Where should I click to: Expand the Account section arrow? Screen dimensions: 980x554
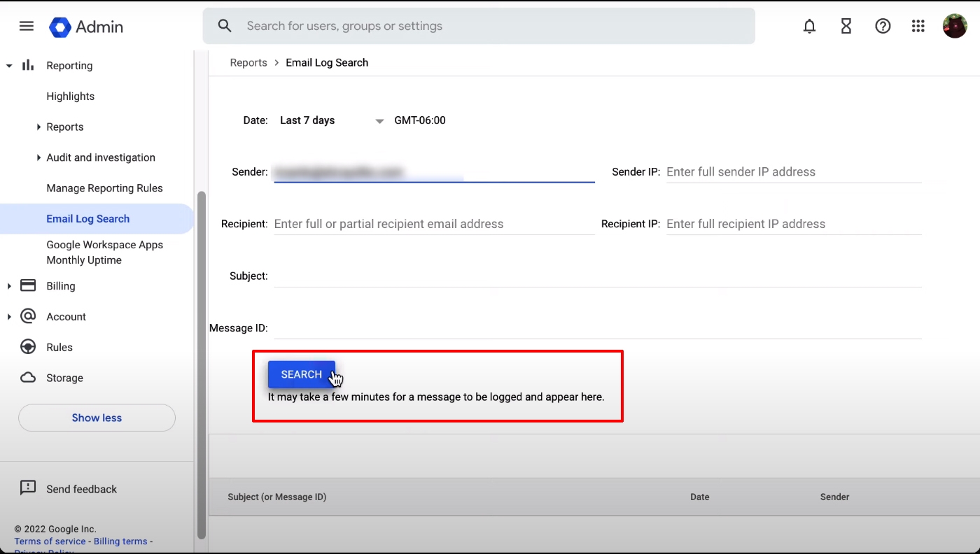pos(9,317)
